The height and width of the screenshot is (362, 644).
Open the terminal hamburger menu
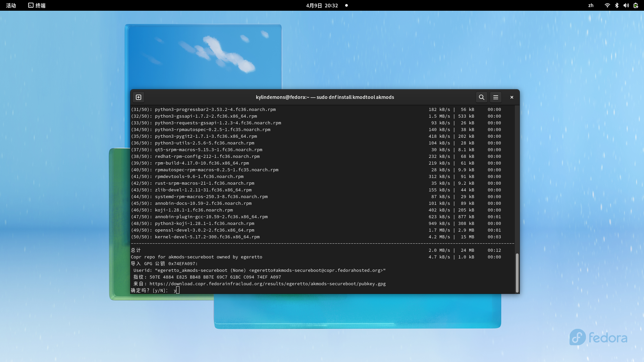(495, 97)
